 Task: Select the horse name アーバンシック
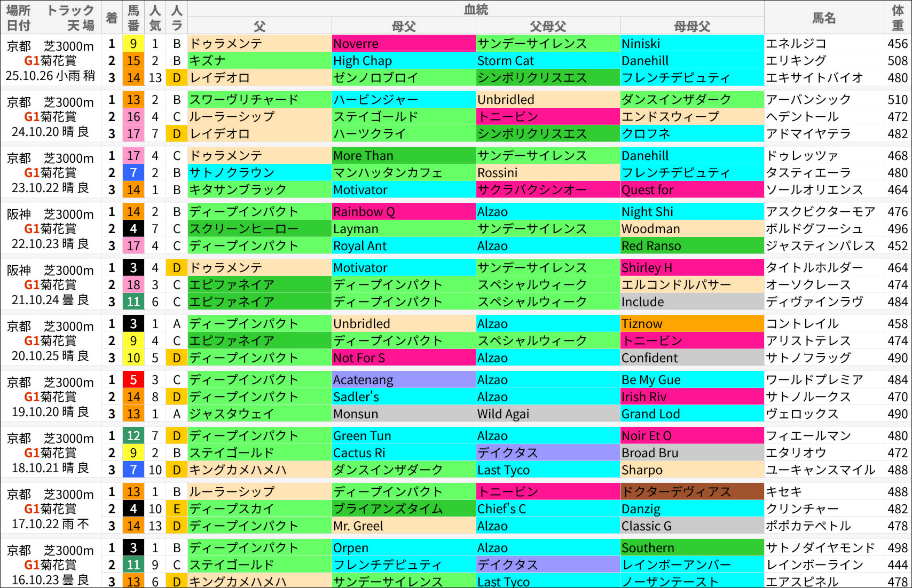pos(808,100)
